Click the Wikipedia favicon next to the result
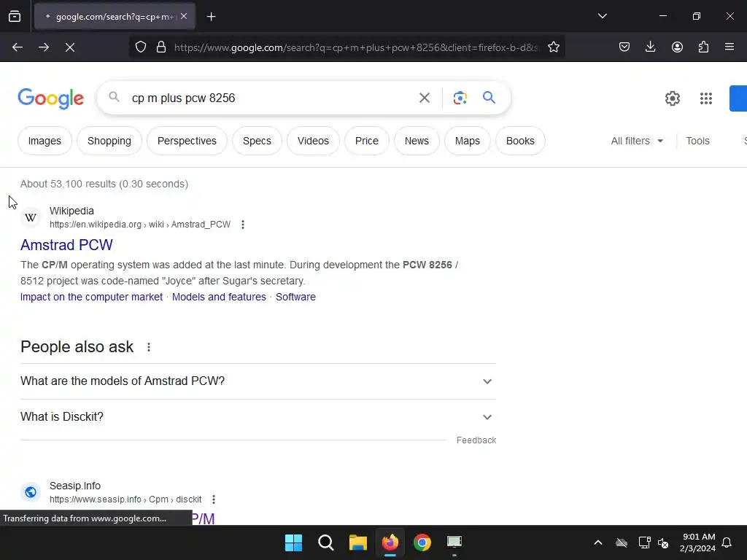747x560 pixels. (x=31, y=217)
